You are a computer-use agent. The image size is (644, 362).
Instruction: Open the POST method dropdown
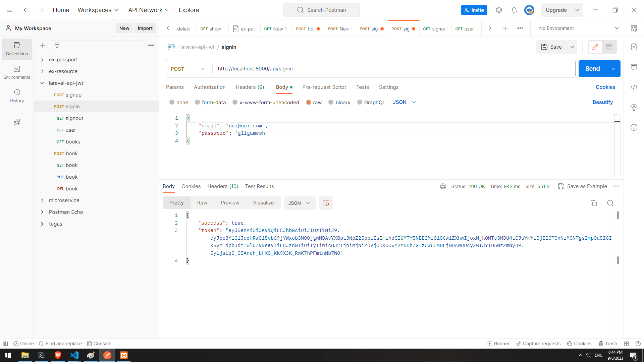188,69
